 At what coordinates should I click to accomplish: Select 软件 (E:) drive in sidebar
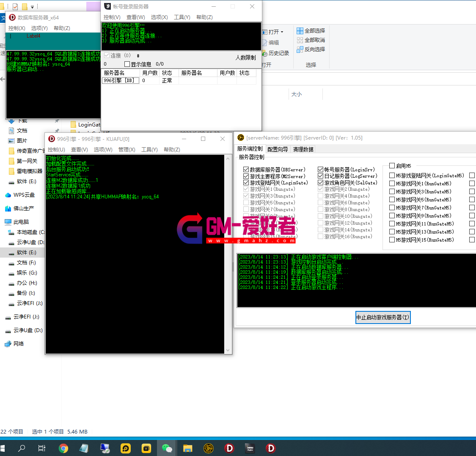(26, 252)
